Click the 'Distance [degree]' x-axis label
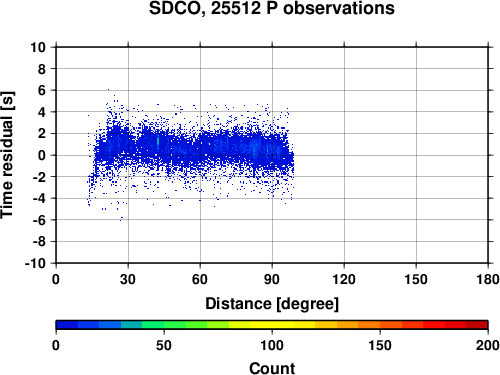Viewport: 500px width, 375px height. click(x=272, y=304)
